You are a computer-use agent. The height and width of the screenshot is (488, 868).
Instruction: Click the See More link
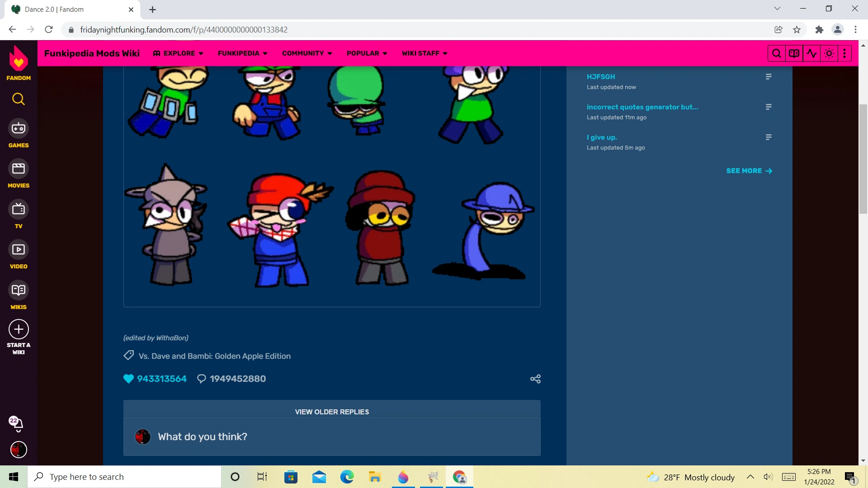coord(749,171)
